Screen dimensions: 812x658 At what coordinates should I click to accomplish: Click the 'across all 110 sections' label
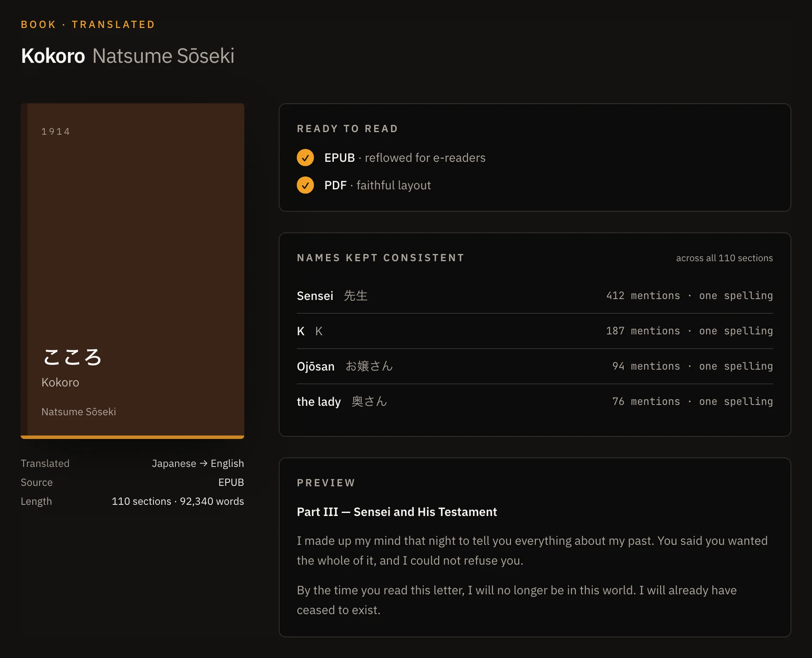[x=724, y=258]
